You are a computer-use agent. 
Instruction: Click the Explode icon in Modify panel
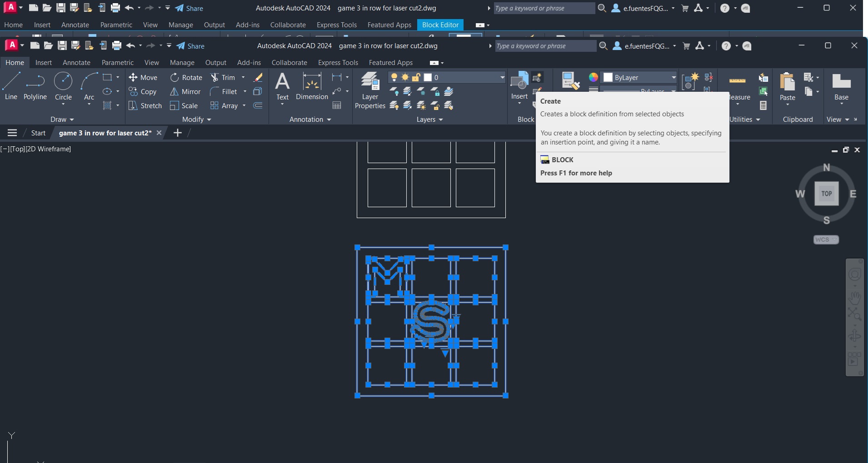pos(258,91)
